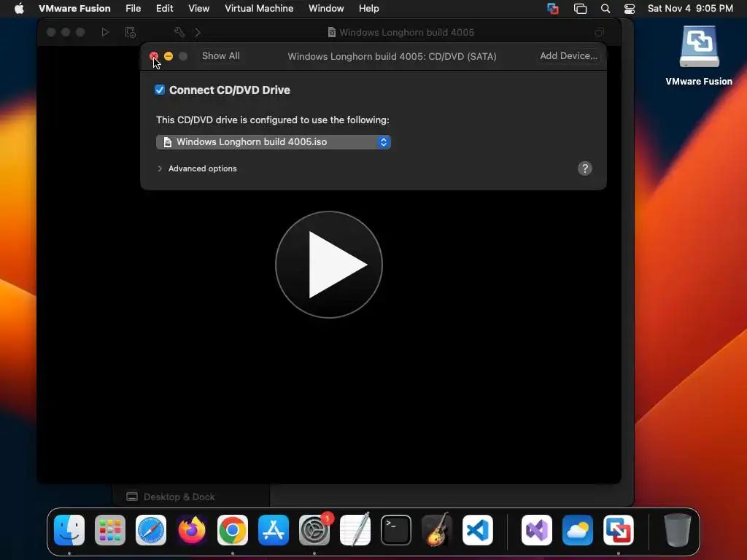
Task: Open System Settings from the Dock
Action: click(314, 530)
